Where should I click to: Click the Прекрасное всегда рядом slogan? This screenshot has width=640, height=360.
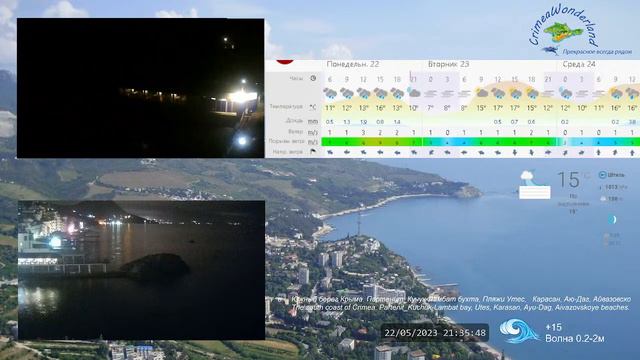coord(597,52)
